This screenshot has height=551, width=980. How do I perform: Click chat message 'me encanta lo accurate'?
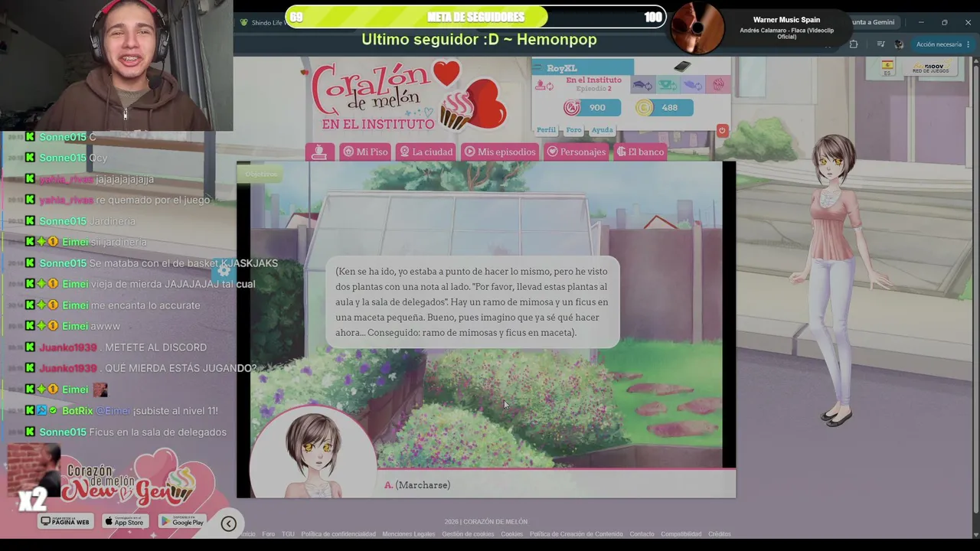145,305
